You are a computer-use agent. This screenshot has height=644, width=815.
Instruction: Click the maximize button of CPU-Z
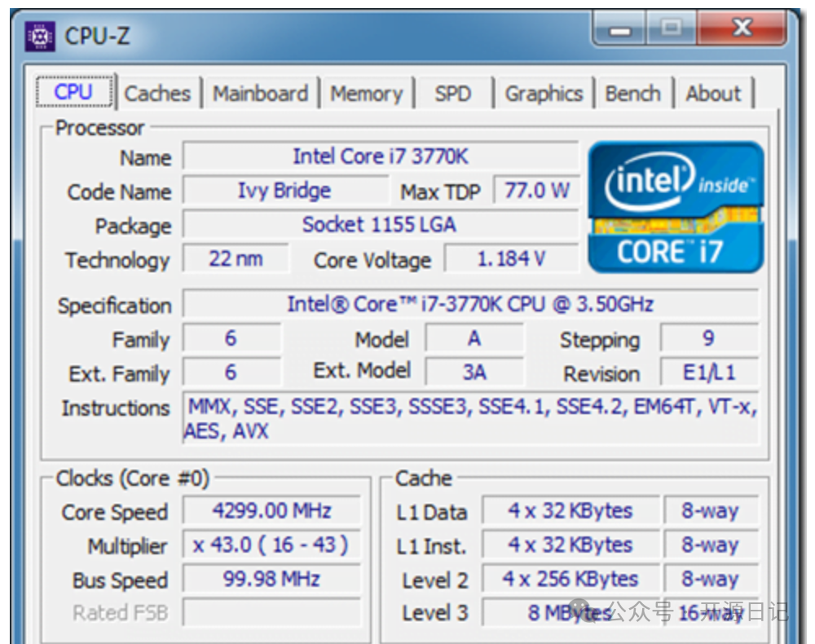pyautogui.click(x=671, y=29)
